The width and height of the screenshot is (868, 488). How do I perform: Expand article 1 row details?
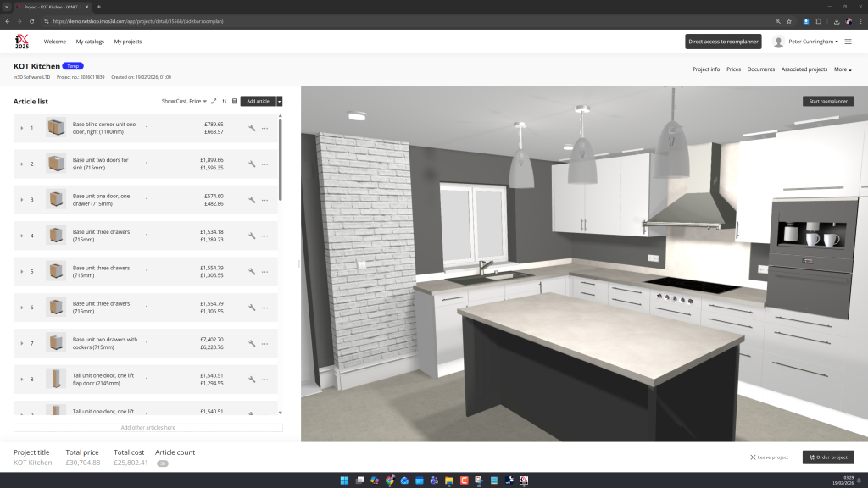tap(22, 128)
